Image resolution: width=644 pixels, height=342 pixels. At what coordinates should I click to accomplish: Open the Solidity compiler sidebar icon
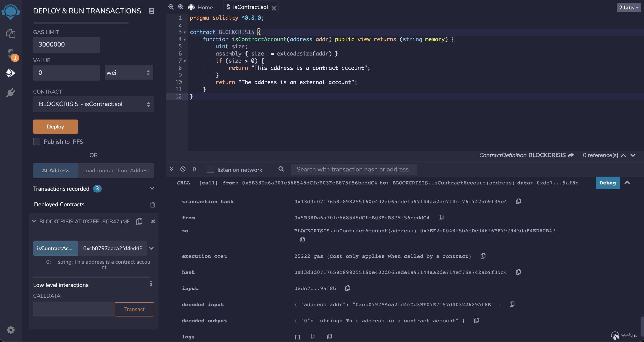coord(11,53)
